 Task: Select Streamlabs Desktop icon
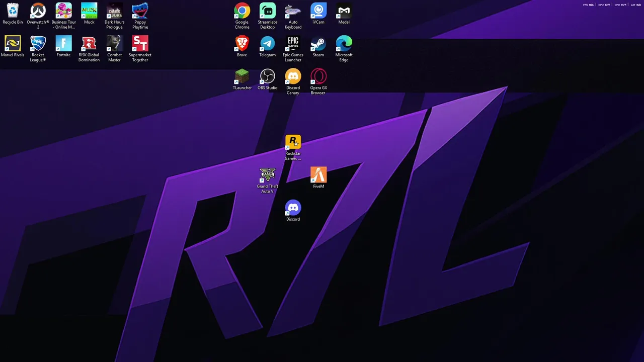pos(268,16)
